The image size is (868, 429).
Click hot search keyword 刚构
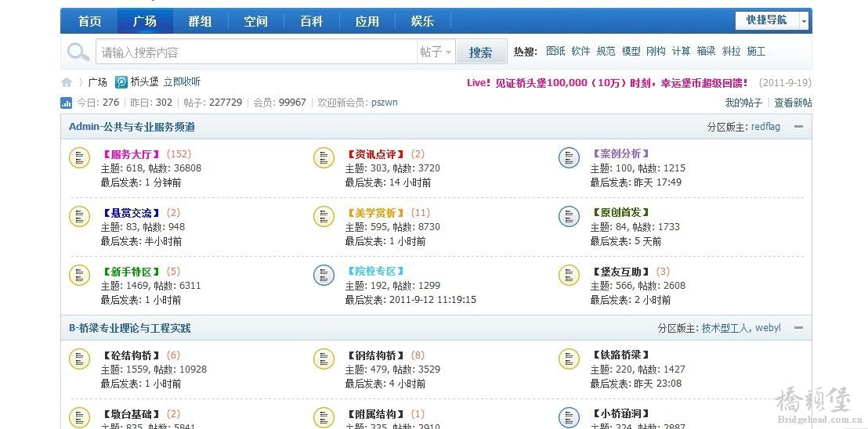(x=656, y=52)
